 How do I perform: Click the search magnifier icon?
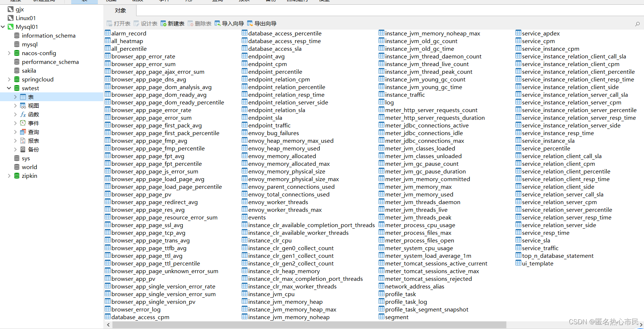tap(637, 24)
